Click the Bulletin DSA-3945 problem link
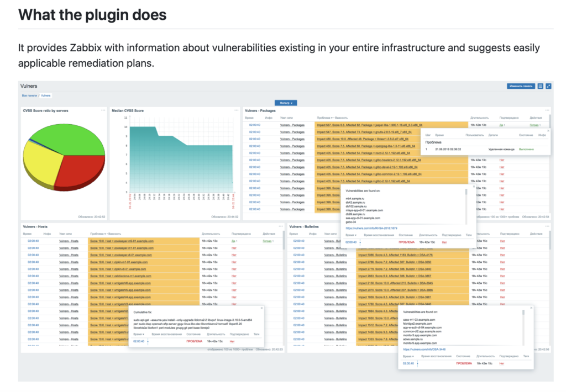 [395, 283]
